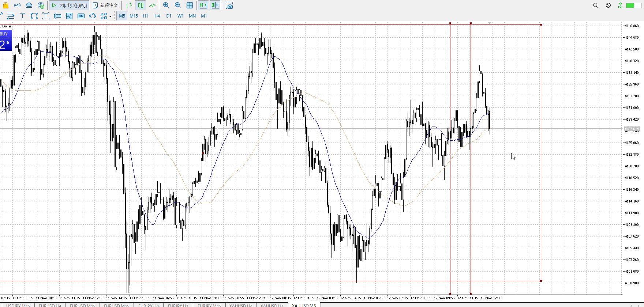
Task: Toggle chart auto scroll to latest bar
Action: pyautogui.click(x=203, y=5)
